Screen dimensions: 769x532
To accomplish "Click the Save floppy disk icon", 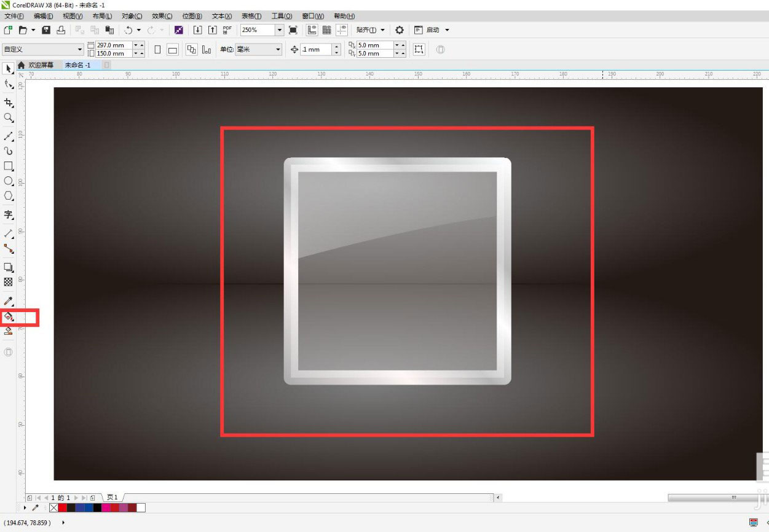I will point(45,30).
